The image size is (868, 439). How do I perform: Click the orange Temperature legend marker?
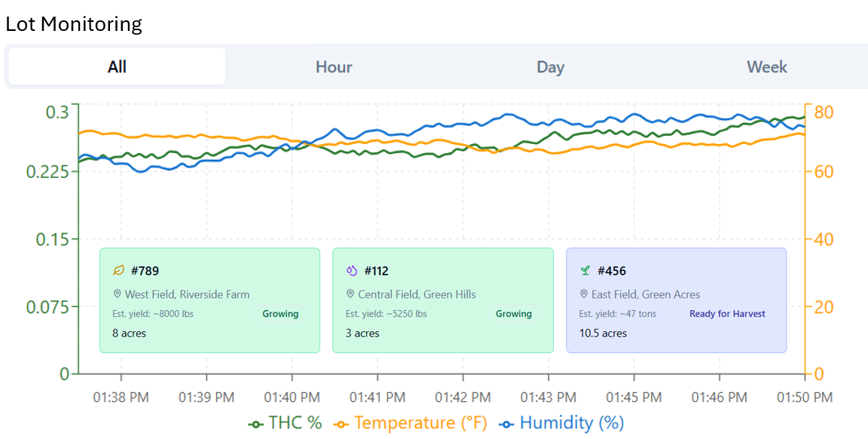click(341, 424)
